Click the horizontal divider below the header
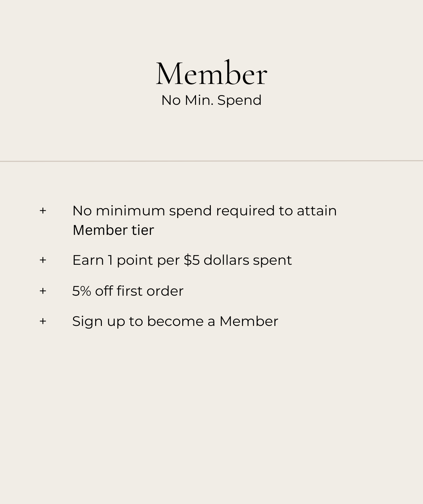This screenshot has width=423, height=504. point(211,161)
